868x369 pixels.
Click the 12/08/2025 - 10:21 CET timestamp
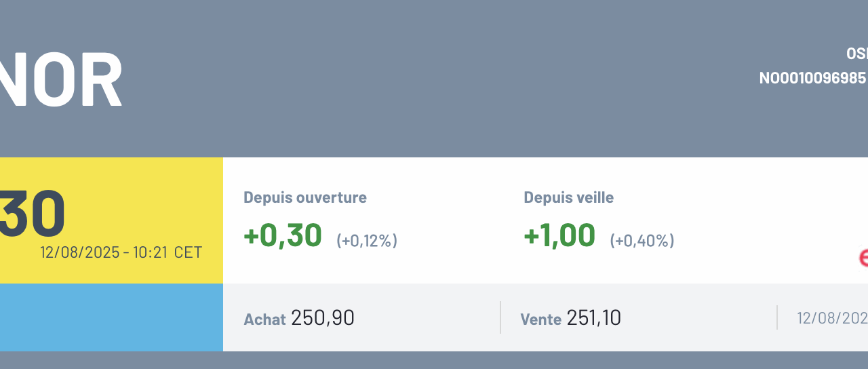tap(121, 252)
